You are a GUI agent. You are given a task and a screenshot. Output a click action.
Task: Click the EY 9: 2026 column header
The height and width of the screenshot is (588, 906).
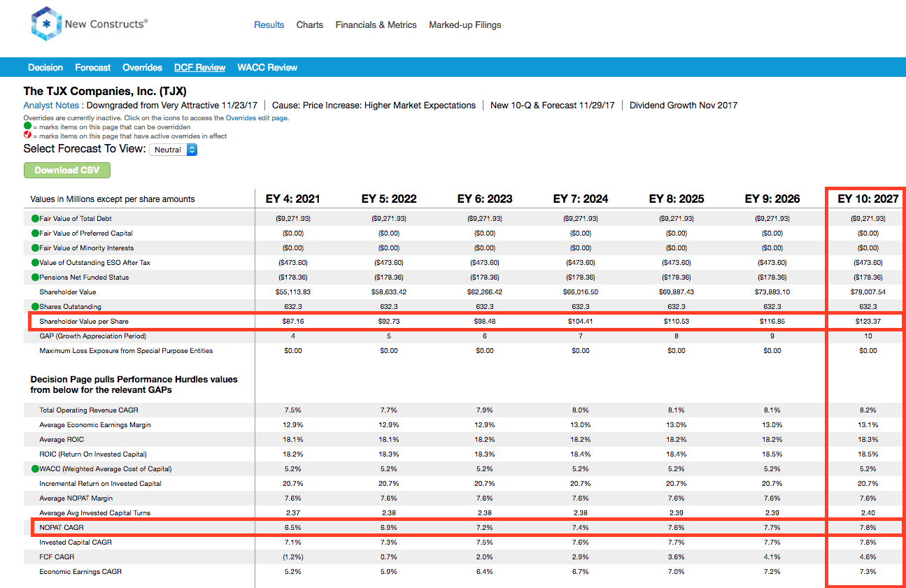(x=772, y=199)
